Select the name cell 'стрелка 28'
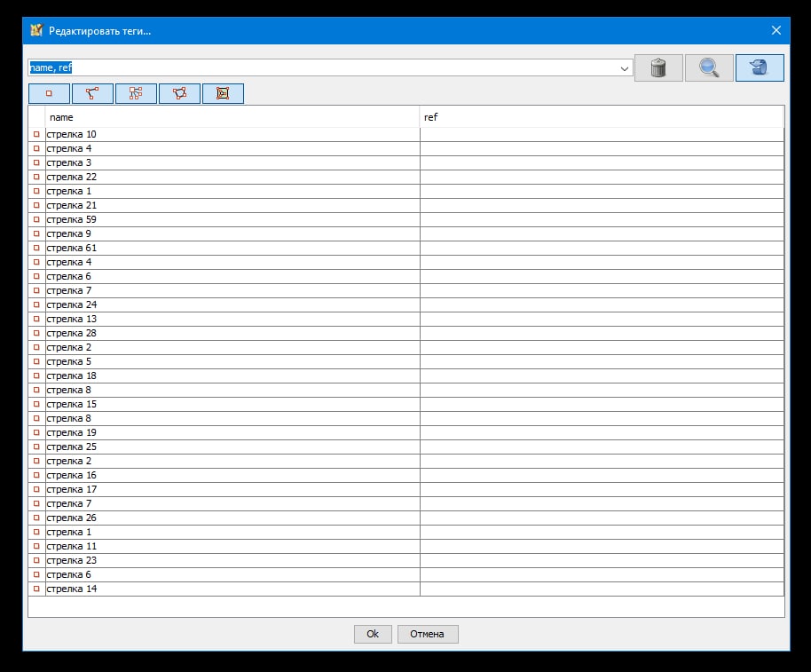 coord(232,333)
